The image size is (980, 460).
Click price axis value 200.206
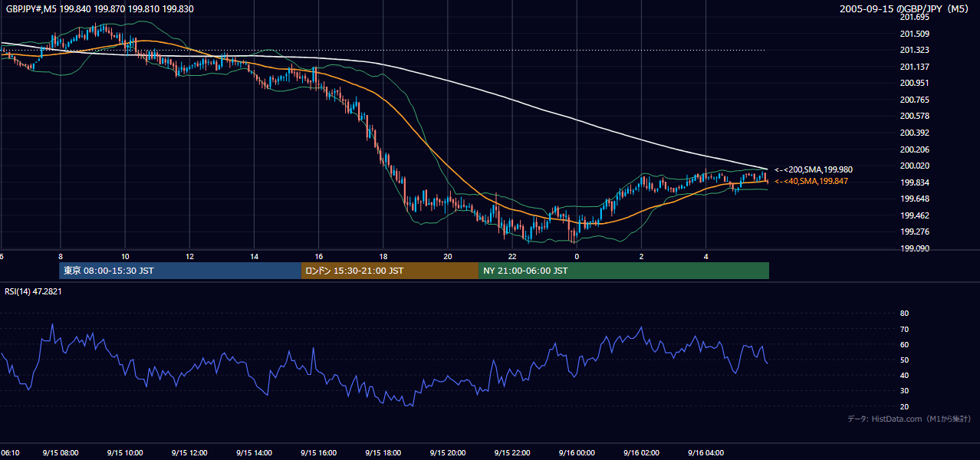[x=913, y=149]
